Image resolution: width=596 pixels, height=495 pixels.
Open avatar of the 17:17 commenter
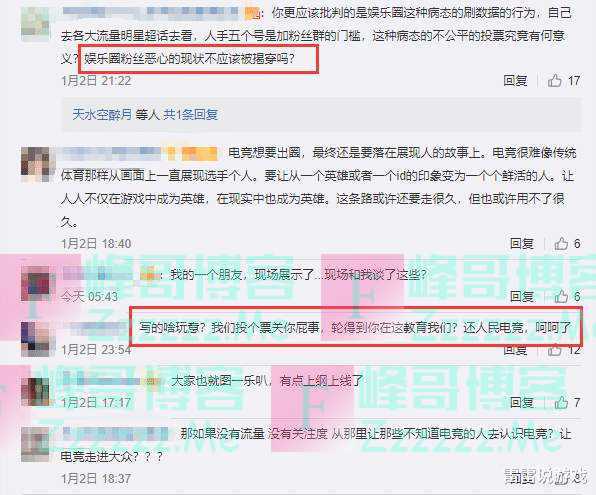click(36, 392)
